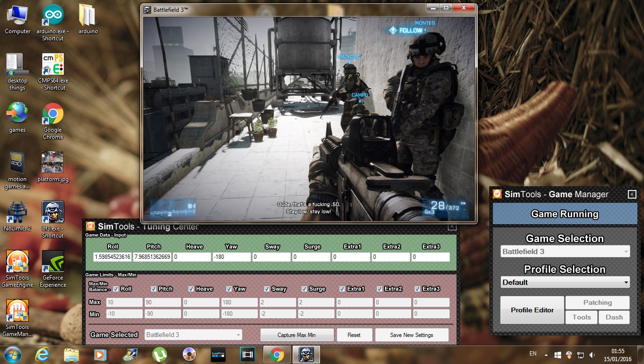The width and height of the screenshot is (644, 364).
Task: Click the volume speaker tray icon
Action: 592,355
